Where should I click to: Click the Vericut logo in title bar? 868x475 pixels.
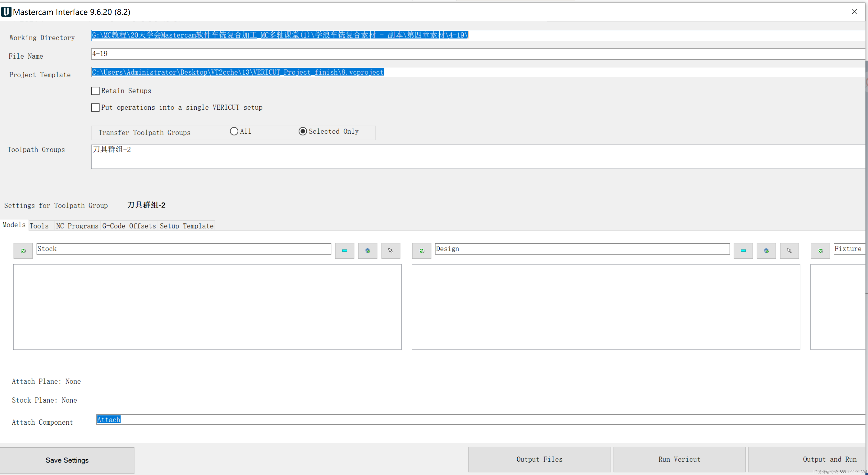(6, 12)
